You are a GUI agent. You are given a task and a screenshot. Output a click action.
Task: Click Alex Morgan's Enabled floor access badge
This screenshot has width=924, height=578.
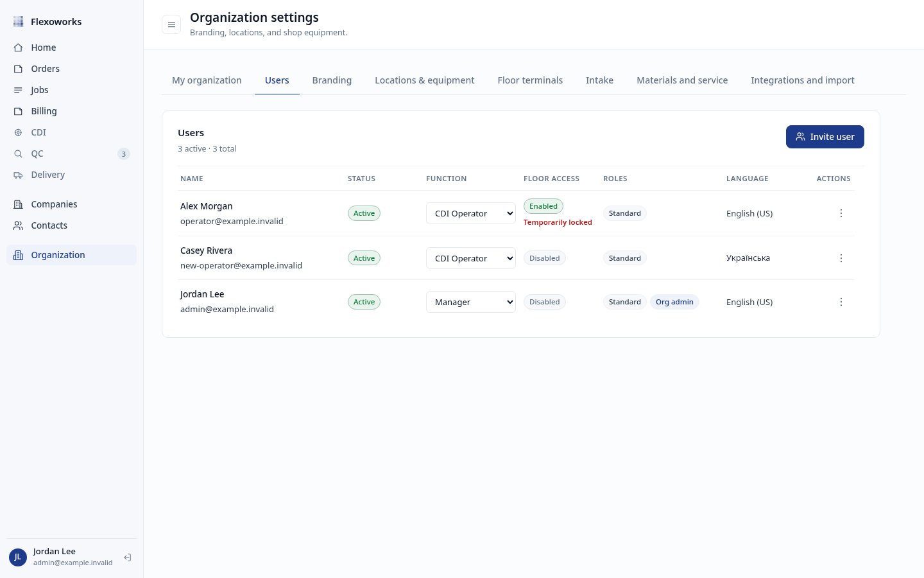point(543,206)
